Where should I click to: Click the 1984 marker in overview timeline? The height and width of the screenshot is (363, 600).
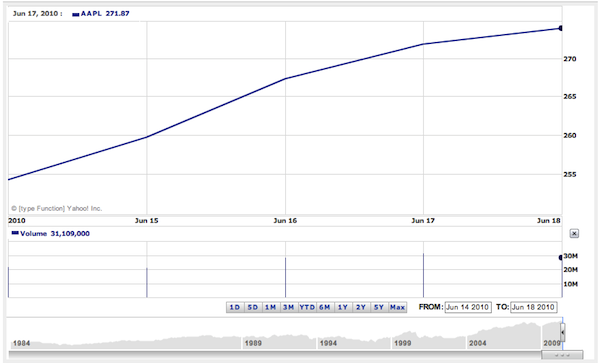tap(21, 343)
